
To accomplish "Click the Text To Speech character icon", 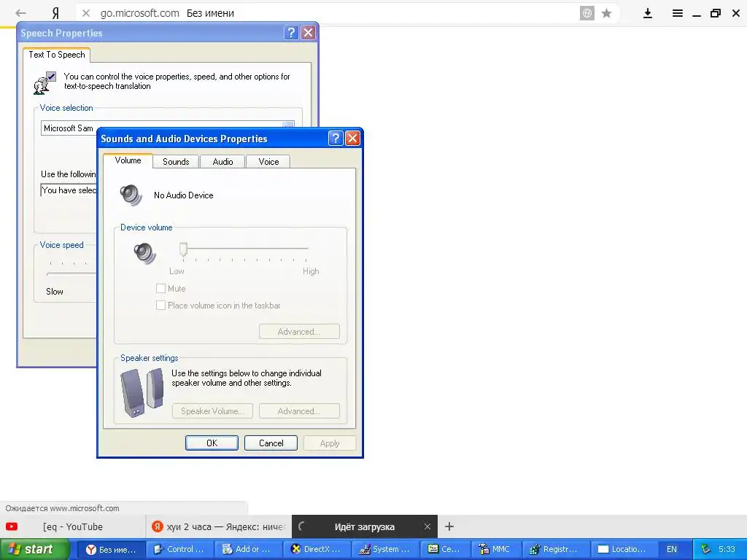I will coord(44,83).
